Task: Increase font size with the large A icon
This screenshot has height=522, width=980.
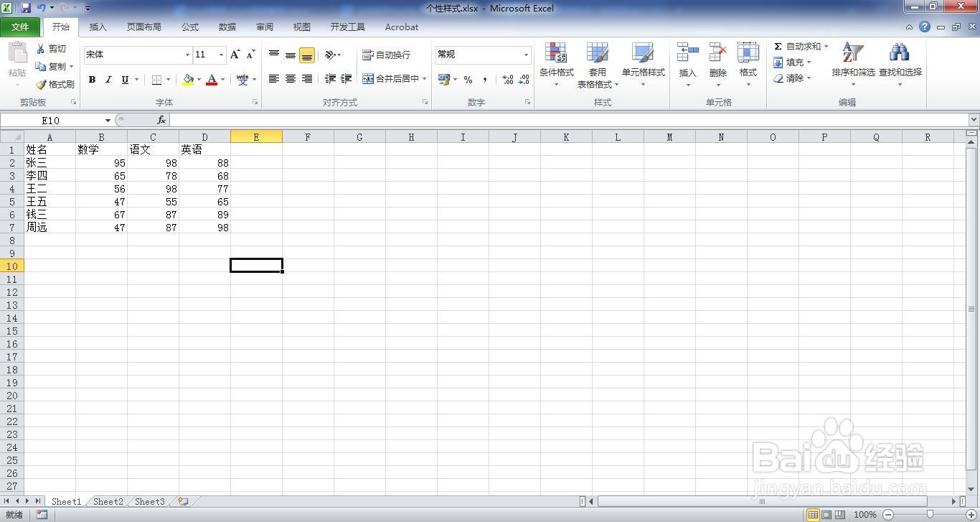Action: [x=235, y=55]
